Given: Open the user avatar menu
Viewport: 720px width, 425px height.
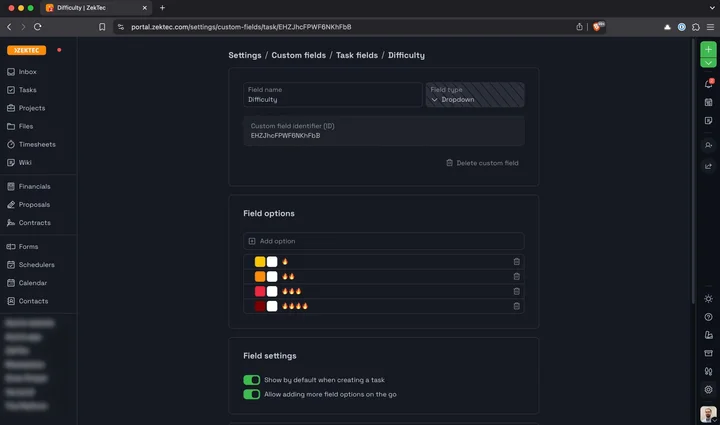Looking at the screenshot, I should pos(708,414).
